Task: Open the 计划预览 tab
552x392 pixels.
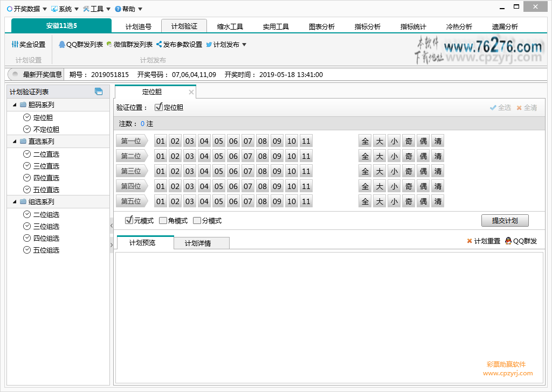Action: pos(146,243)
